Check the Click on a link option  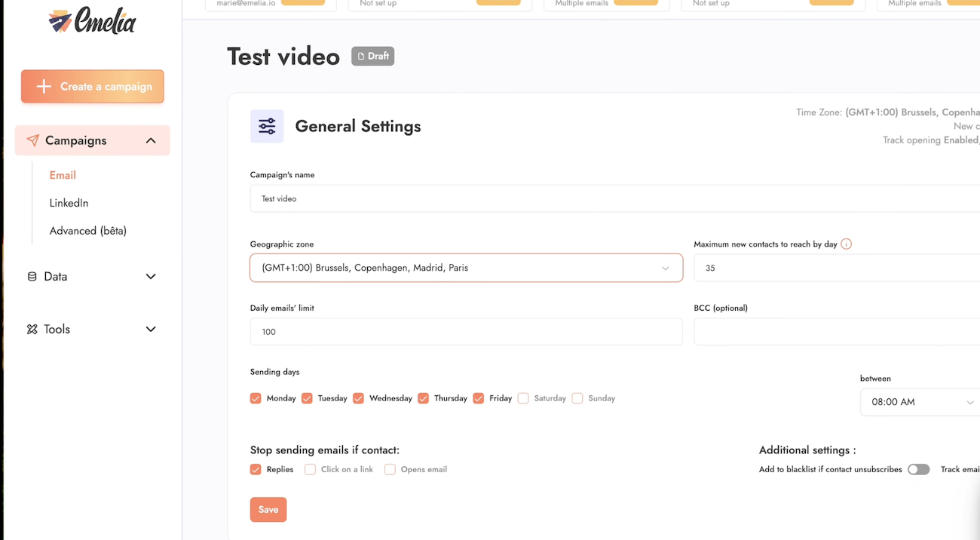(x=310, y=469)
